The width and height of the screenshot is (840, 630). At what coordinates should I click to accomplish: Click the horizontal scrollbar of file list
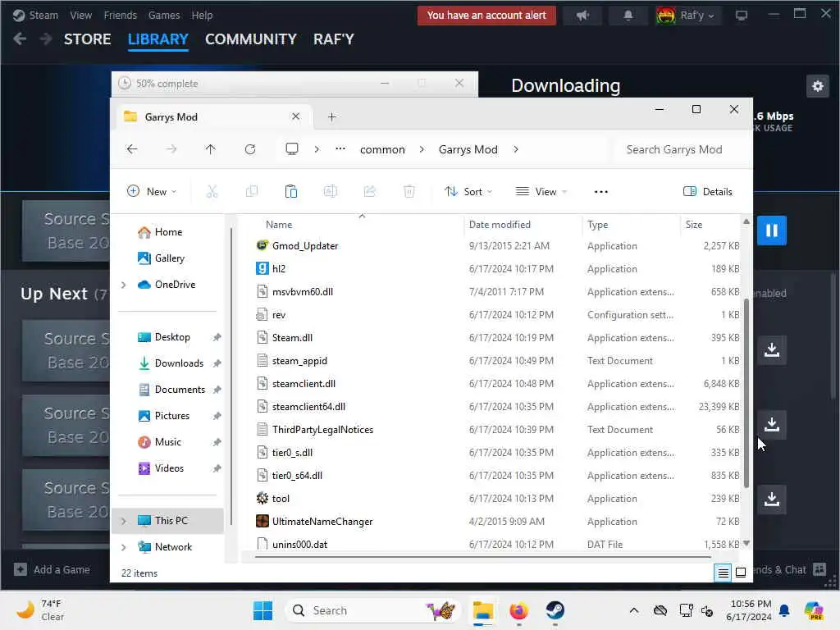click(x=482, y=557)
